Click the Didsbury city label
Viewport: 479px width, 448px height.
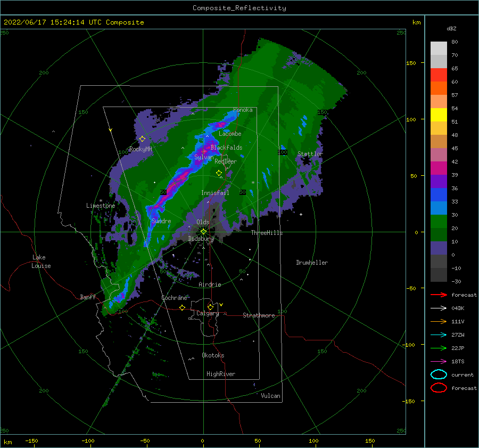201,239
